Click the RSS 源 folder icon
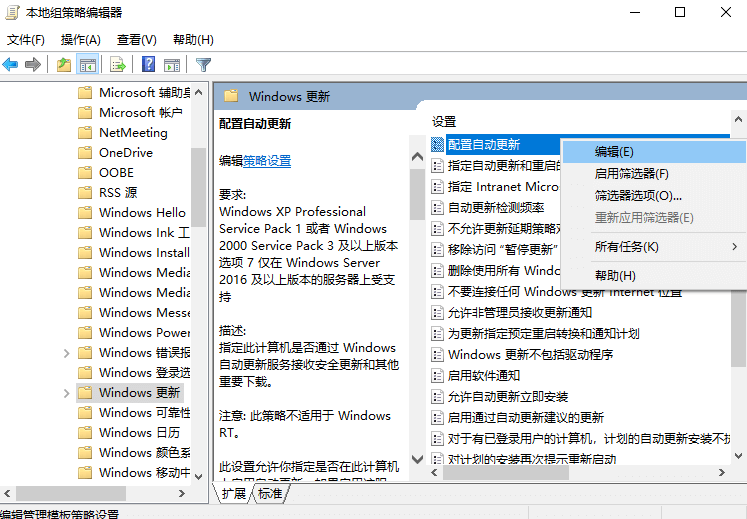 tap(85, 193)
